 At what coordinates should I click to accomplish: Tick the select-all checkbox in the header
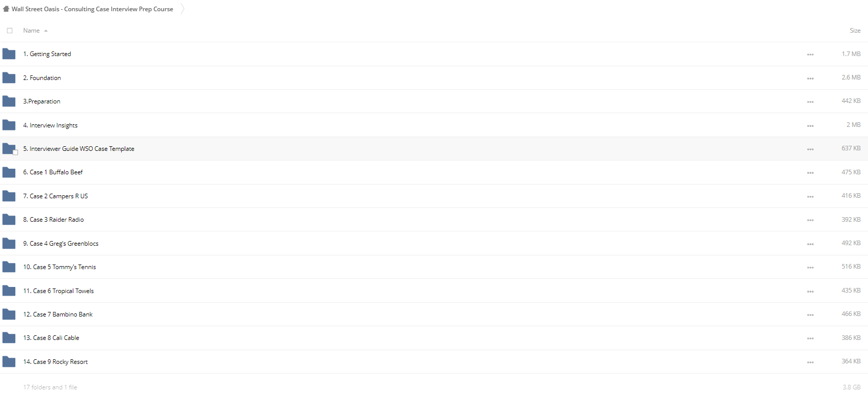(x=10, y=31)
